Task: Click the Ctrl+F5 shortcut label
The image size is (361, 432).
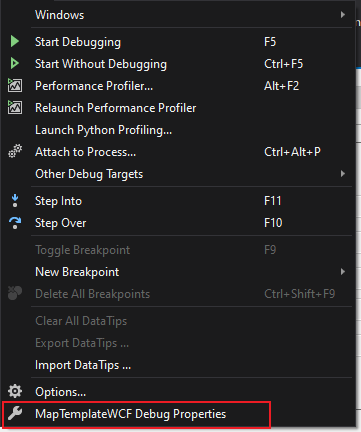Action: pos(283,64)
